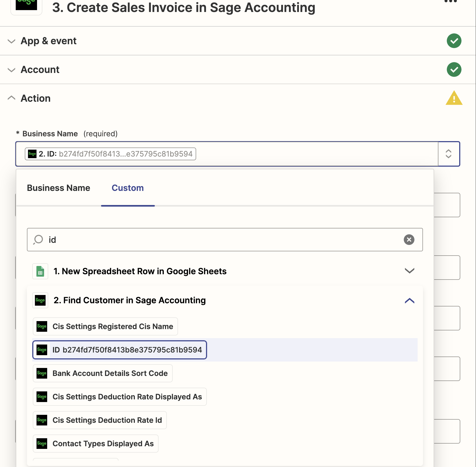The height and width of the screenshot is (467, 476).
Task: Select Cis Settings Registered Cis Name field
Action: tap(105, 326)
